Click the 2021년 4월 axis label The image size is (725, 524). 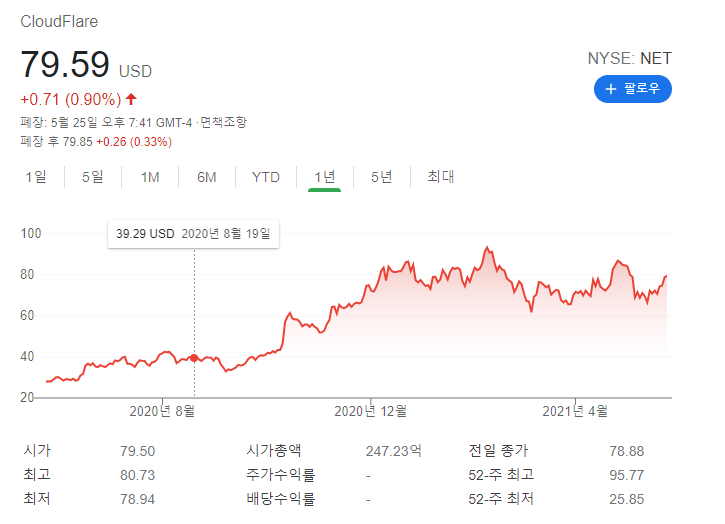[575, 411]
